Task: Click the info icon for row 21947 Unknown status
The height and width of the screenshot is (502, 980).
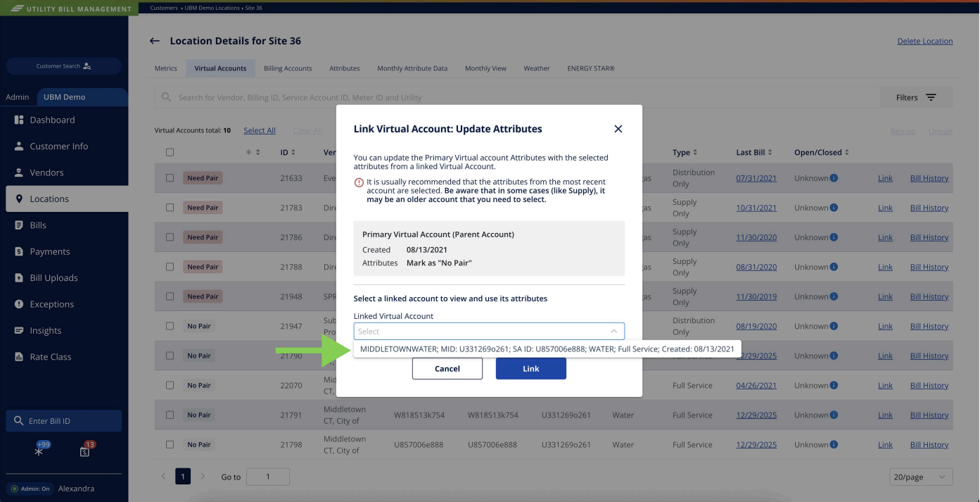Action: [834, 326]
